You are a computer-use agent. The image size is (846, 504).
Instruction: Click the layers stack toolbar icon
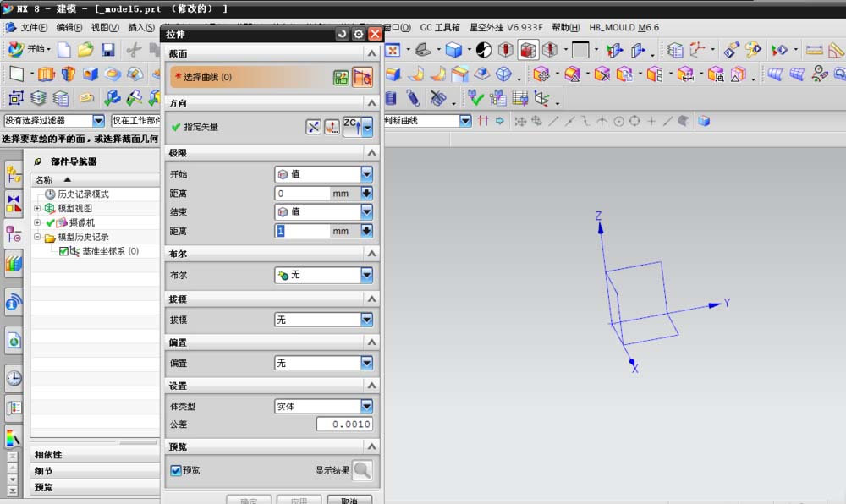tap(38, 97)
